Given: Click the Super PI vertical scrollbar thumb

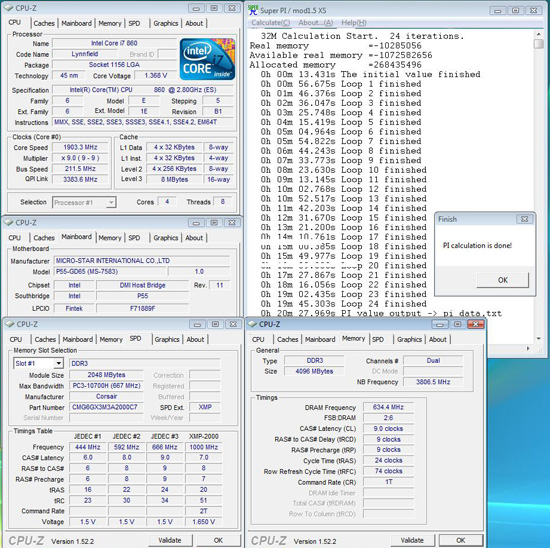Looking at the screenshot, I should point(538,44).
